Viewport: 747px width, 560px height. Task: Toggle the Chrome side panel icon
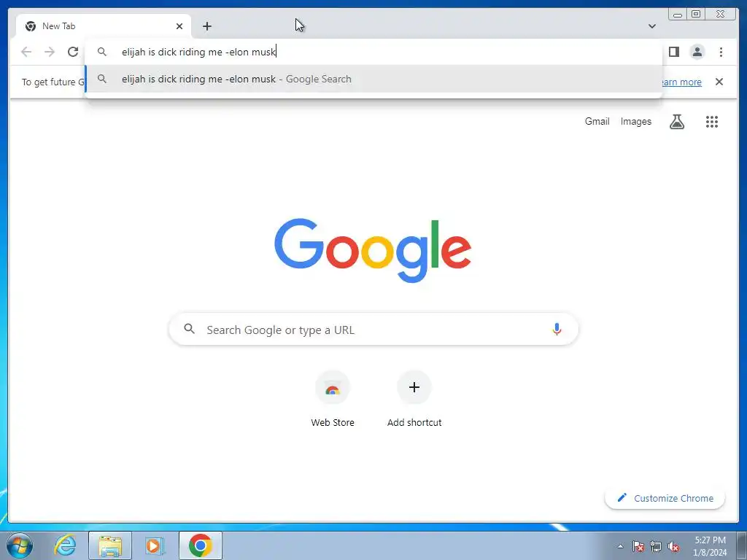point(673,52)
